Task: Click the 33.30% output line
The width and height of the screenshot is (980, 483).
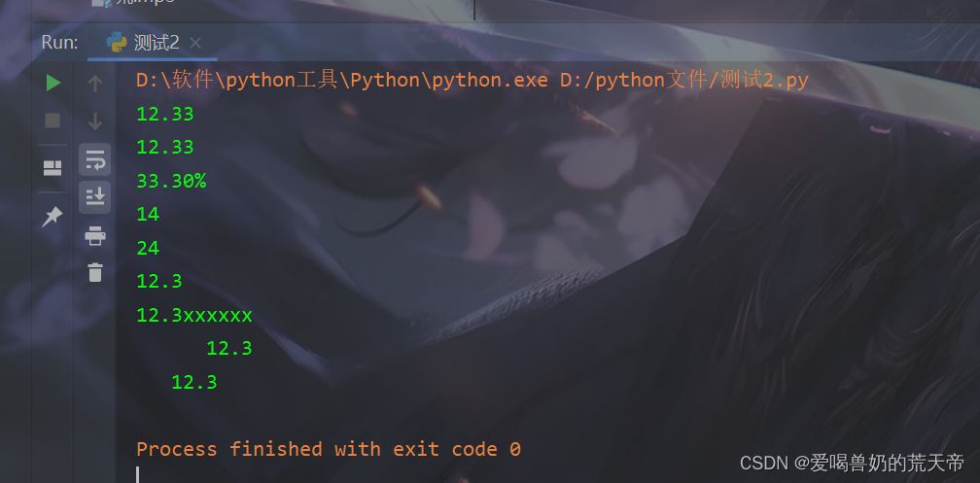Action: coord(171,181)
